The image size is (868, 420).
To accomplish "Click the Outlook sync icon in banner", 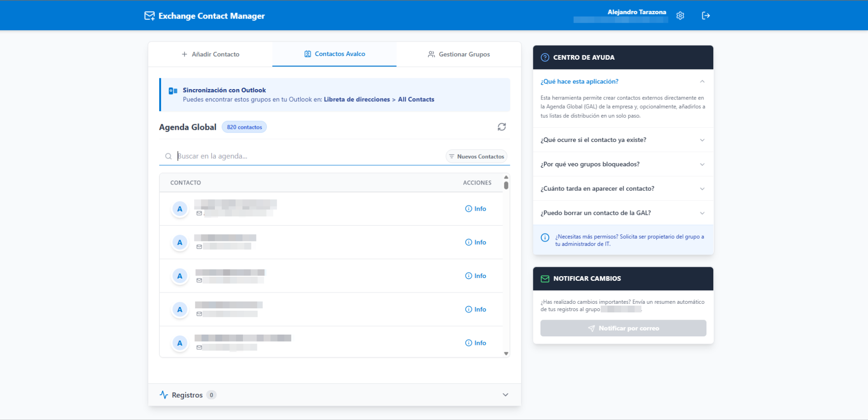I will click(173, 91).
